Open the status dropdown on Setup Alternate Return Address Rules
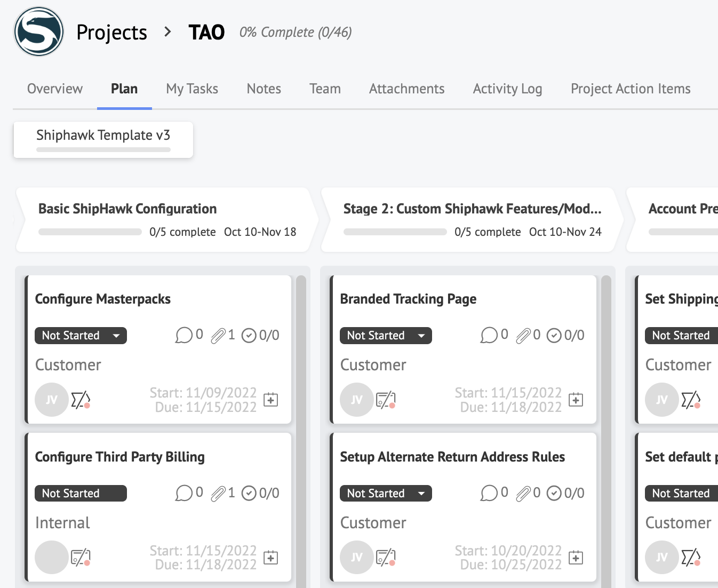This screenshot has width=718, height=588. (386, 493)
